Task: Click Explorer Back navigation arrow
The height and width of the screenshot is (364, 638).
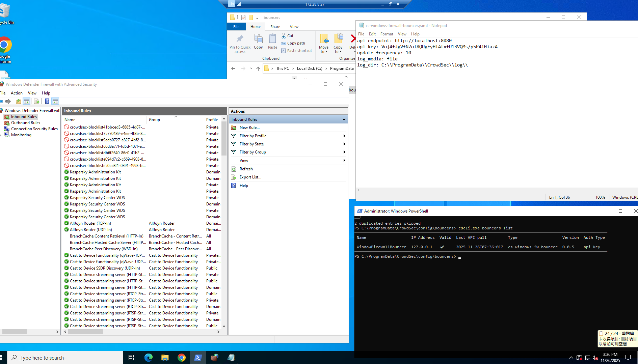Action: pyautogui.click(x=233, y=68)
